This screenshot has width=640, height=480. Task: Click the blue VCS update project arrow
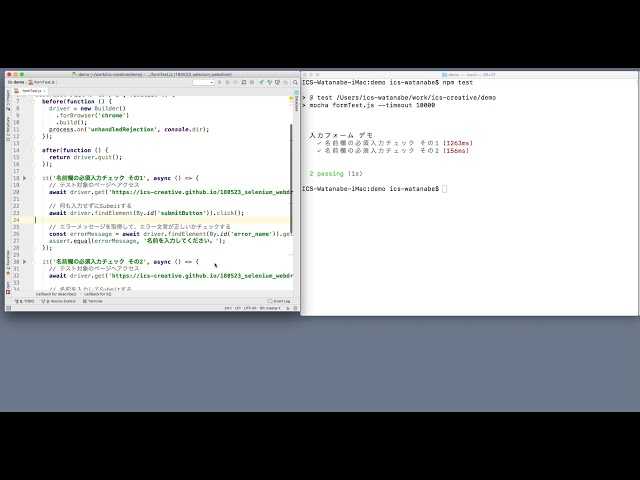point(261,82)
